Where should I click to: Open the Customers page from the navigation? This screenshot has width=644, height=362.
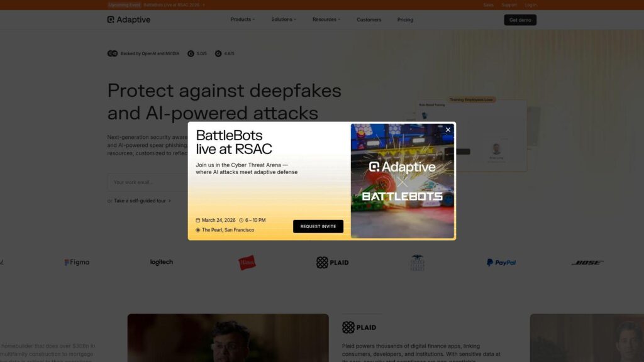coord(369,19)
